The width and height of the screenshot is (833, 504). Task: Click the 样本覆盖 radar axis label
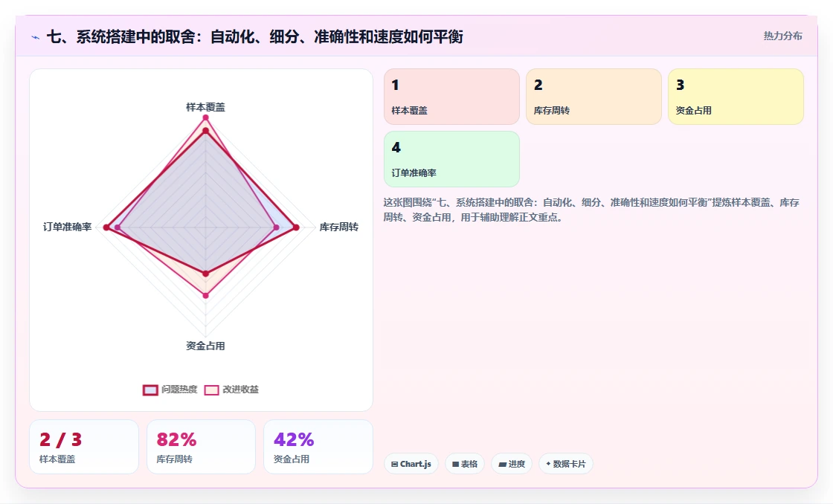[x=205, y=107]
